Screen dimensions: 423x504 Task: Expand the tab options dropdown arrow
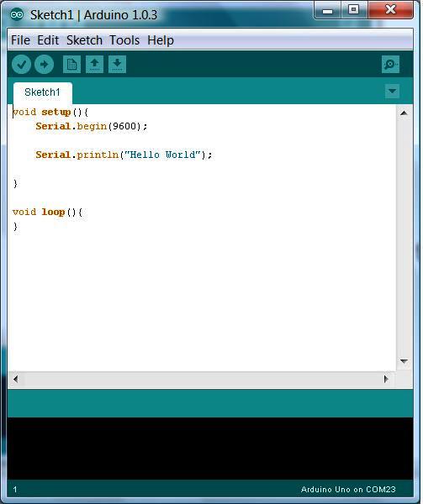pos(392,92)
